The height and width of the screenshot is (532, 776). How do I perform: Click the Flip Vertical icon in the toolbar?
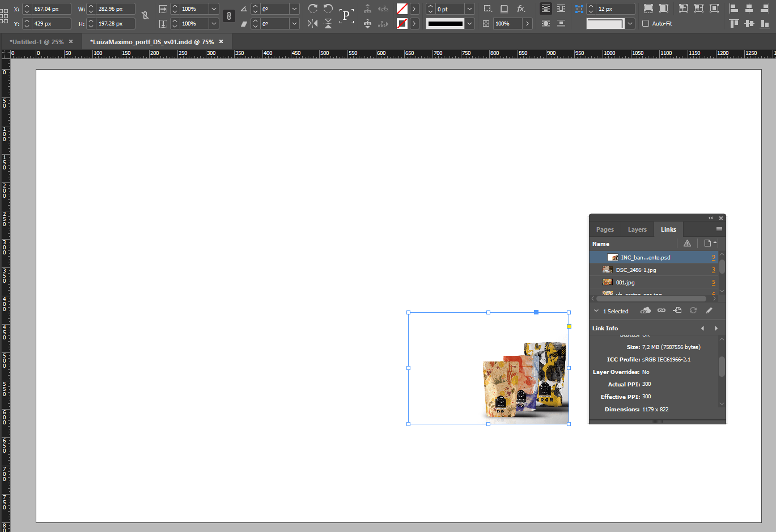328,23
